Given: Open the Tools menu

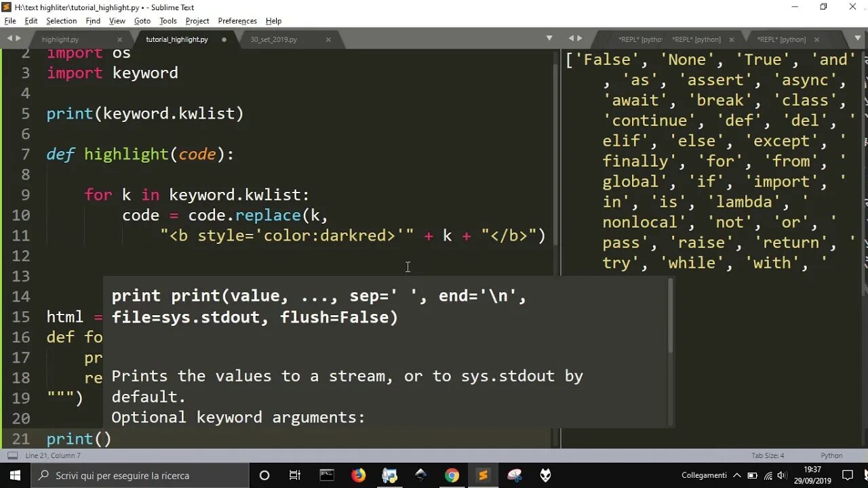Looking at the screenshot, I should coord(168,21).
